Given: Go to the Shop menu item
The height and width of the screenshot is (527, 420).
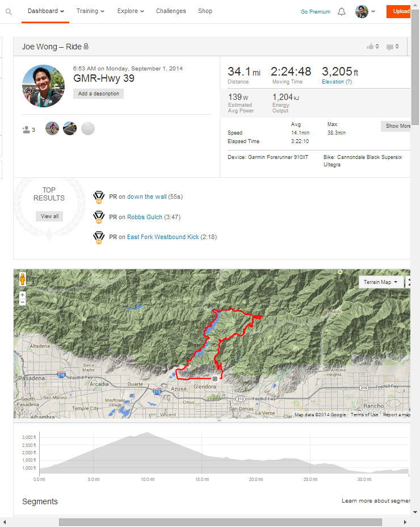Looking at the screenshot, I should point(205,11).
